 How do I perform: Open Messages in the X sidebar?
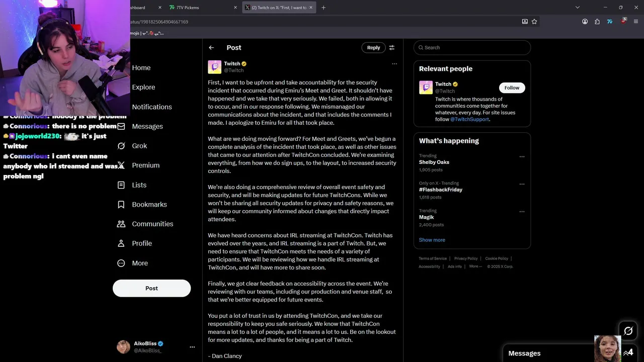(x=147, y=126)
